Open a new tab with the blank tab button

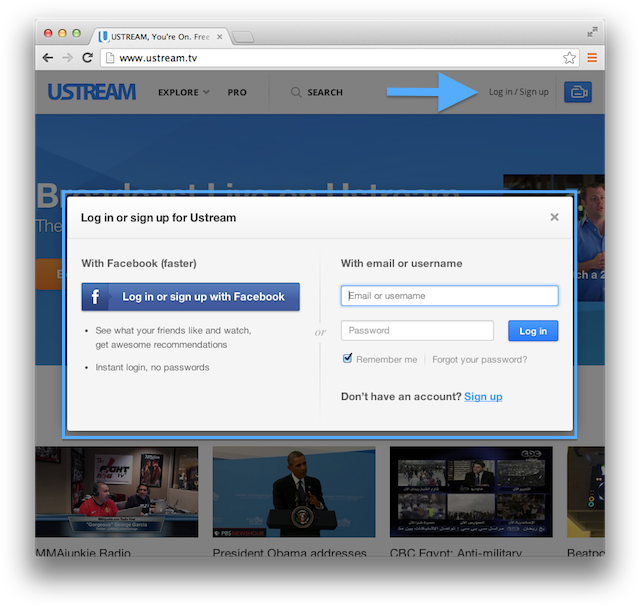pos(243,37)
